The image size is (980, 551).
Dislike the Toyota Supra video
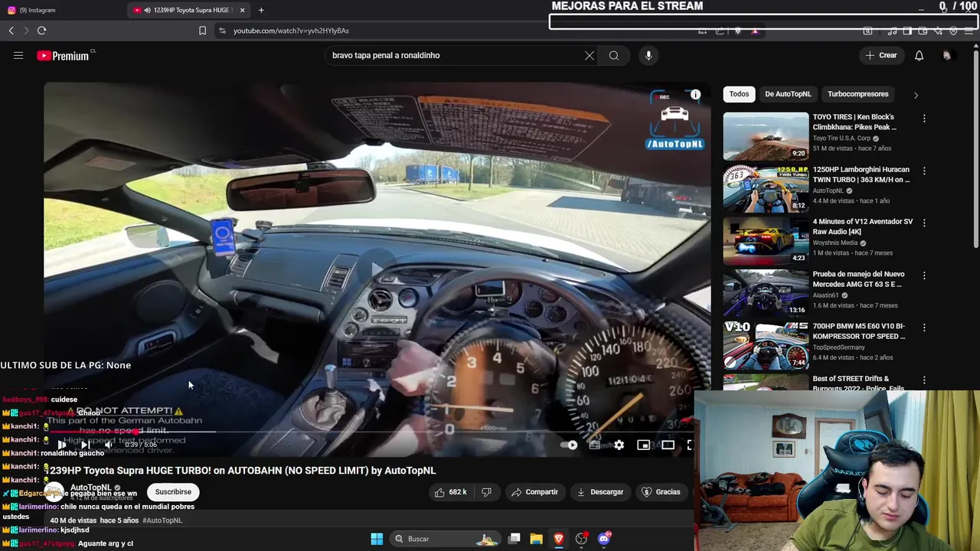(x=486, y=492)
